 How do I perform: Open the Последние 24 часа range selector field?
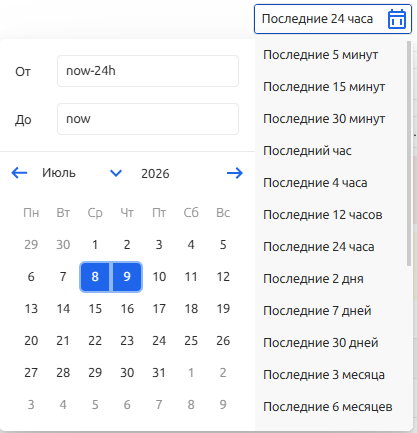pyautogui.click(x=333, y=19)
